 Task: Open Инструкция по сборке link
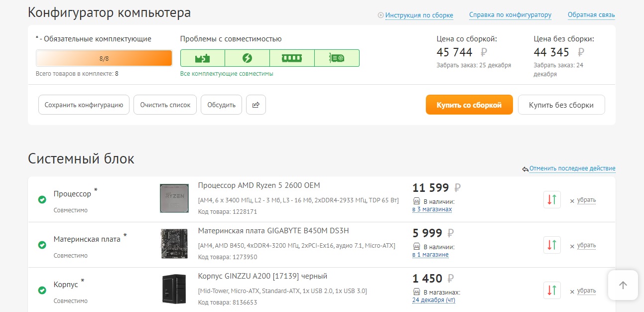pyautogui.click(x=419, y=15)
